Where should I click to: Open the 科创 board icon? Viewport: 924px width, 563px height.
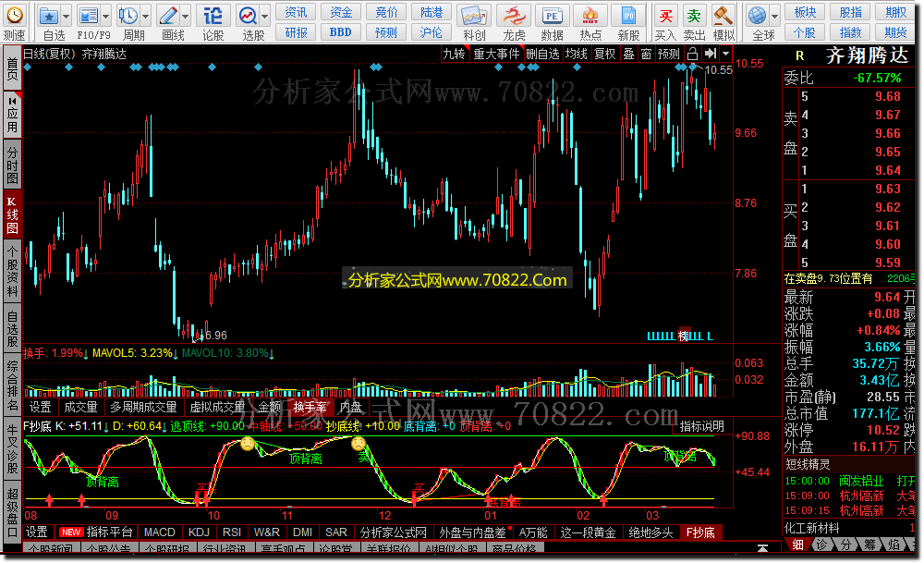click(474, 16)
